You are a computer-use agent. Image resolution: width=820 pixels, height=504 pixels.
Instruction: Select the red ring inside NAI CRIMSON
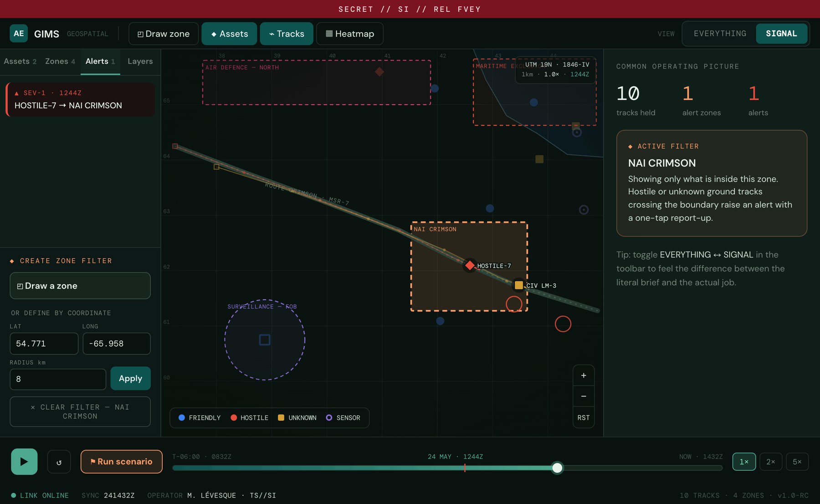tap(514, 304)
